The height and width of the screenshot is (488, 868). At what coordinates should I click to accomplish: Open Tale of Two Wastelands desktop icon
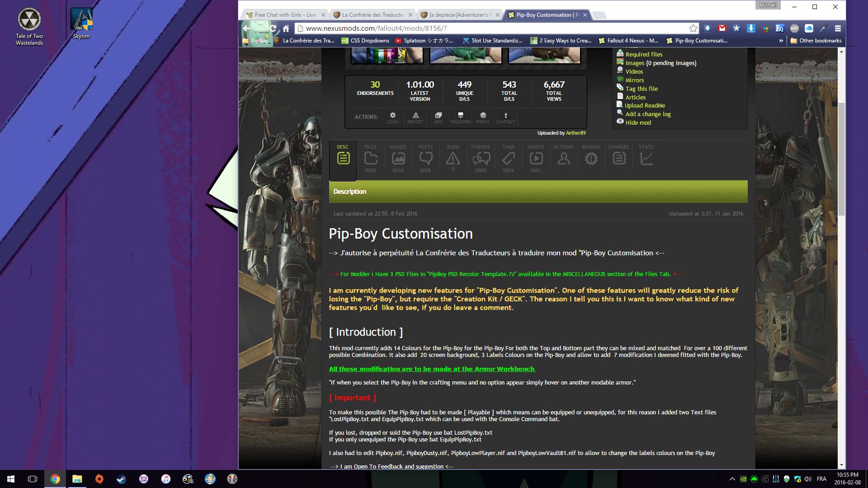point(29,26)
